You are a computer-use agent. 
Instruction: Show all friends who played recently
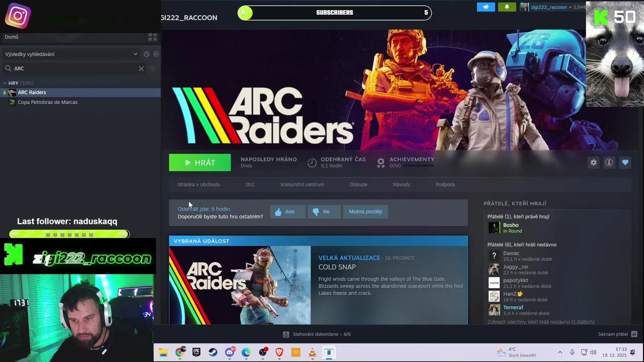pos(541,322)
